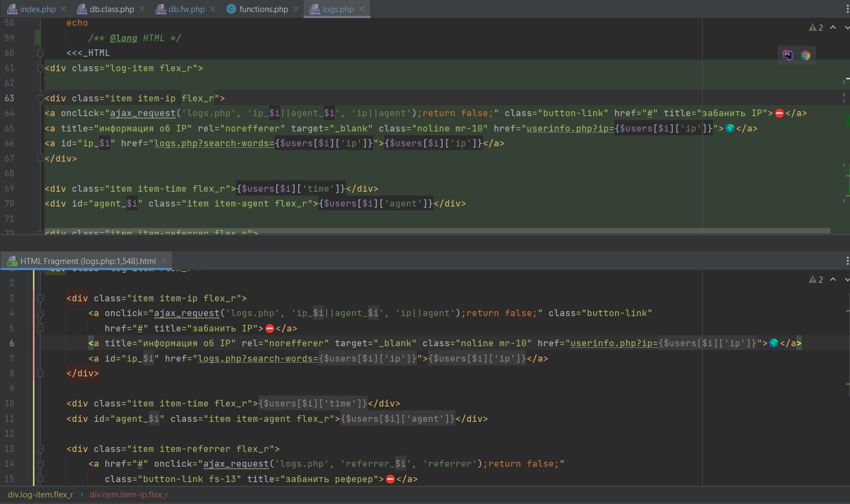Close the logs.php tab

point(362,9)
